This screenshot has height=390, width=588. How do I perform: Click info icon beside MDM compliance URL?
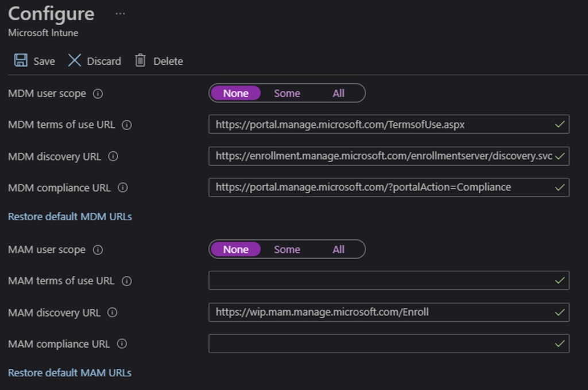pyautogui.click(x=122, y=188)
